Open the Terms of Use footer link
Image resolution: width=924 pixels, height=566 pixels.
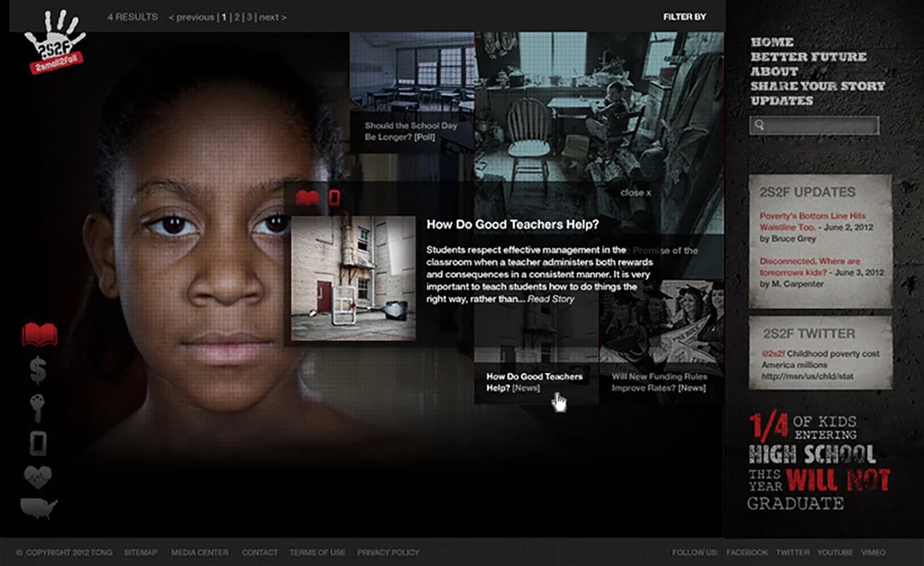317,553
